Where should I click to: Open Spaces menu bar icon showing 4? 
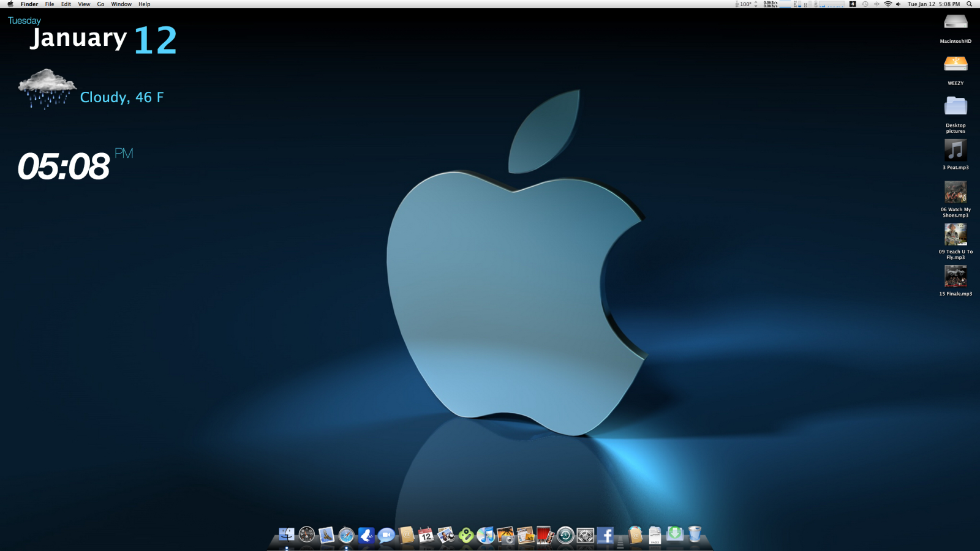853,4
